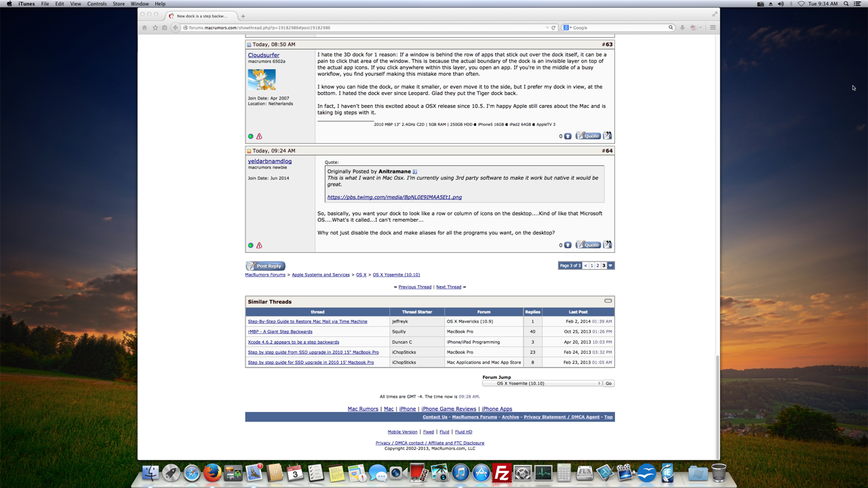Open the Controls menu
The image size is (868, 488).
97,4
